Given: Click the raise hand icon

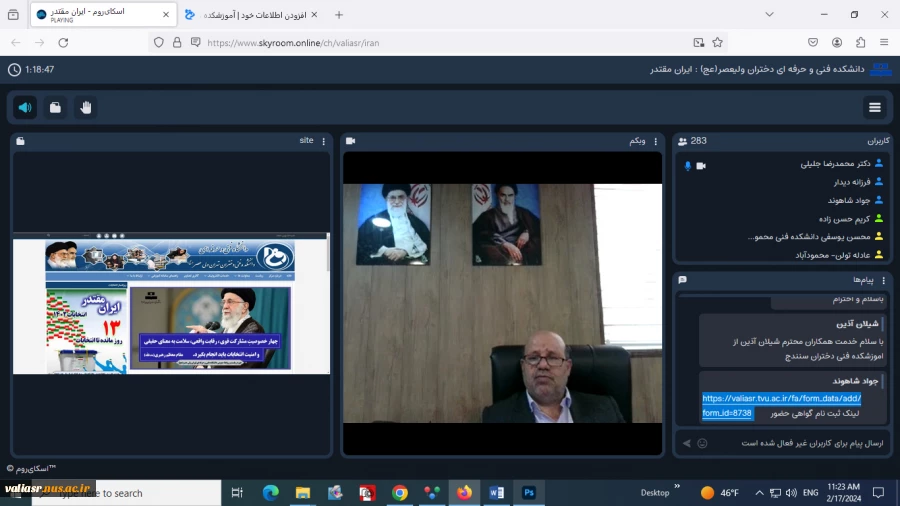Looking at the screenshot, I should point(86,107).
